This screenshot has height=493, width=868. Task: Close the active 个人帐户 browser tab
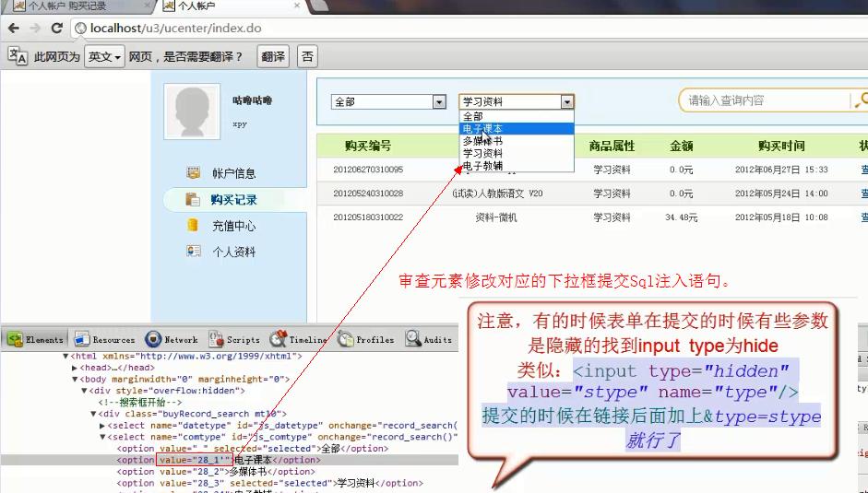pos(297,6)
